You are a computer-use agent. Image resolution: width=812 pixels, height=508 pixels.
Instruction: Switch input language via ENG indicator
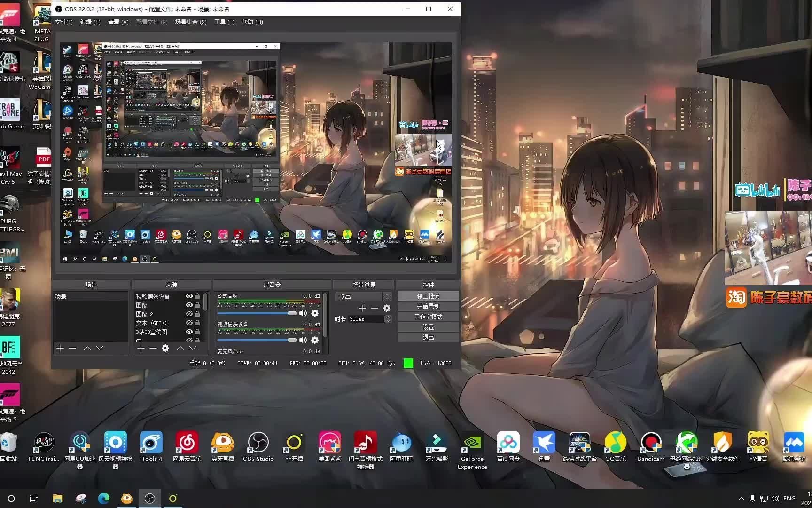[x=789, y=499]
